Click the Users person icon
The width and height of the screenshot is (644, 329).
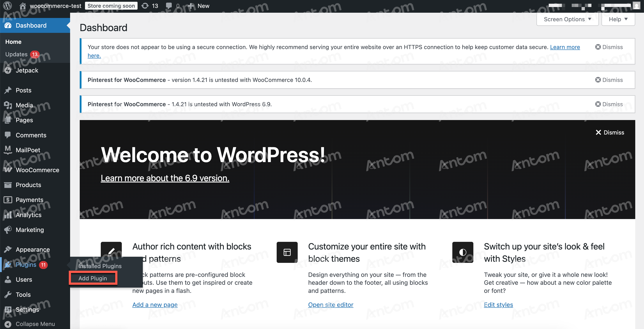tap(8, 279)
